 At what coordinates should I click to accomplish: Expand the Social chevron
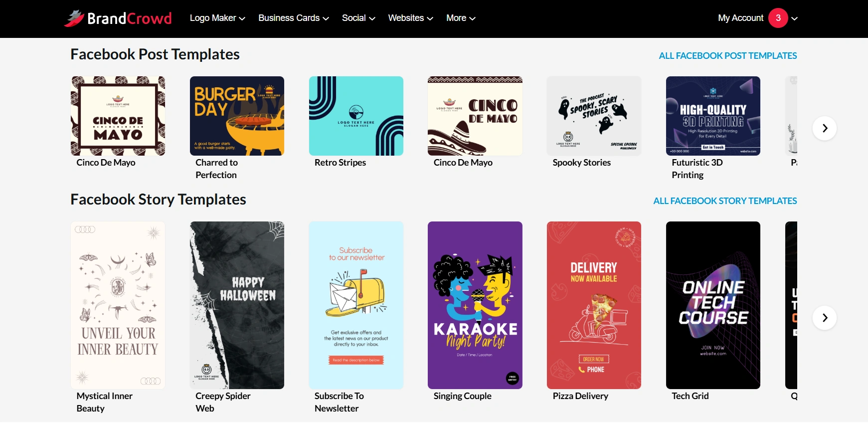tap(372, 19)
